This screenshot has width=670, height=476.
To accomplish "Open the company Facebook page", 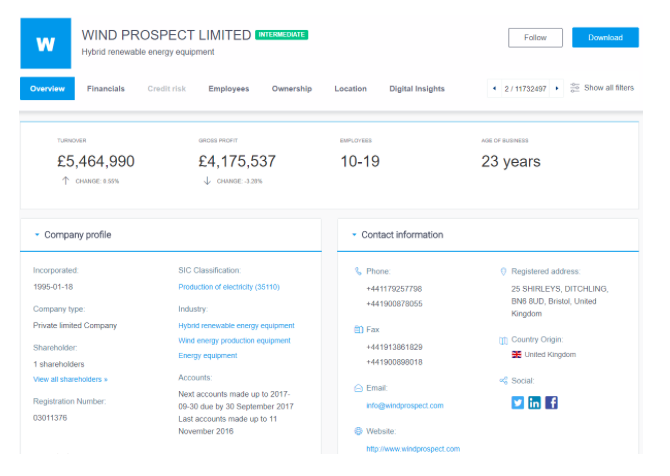I will (551, 403).
